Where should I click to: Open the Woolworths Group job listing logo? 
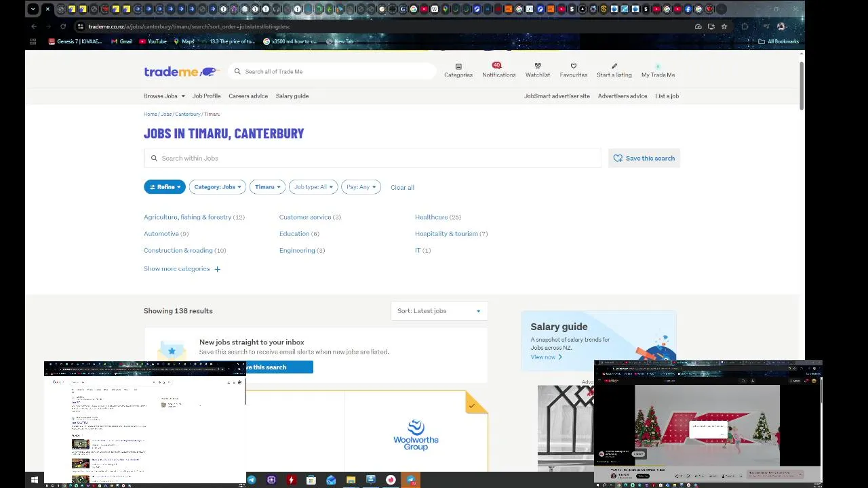coord(416,435)
